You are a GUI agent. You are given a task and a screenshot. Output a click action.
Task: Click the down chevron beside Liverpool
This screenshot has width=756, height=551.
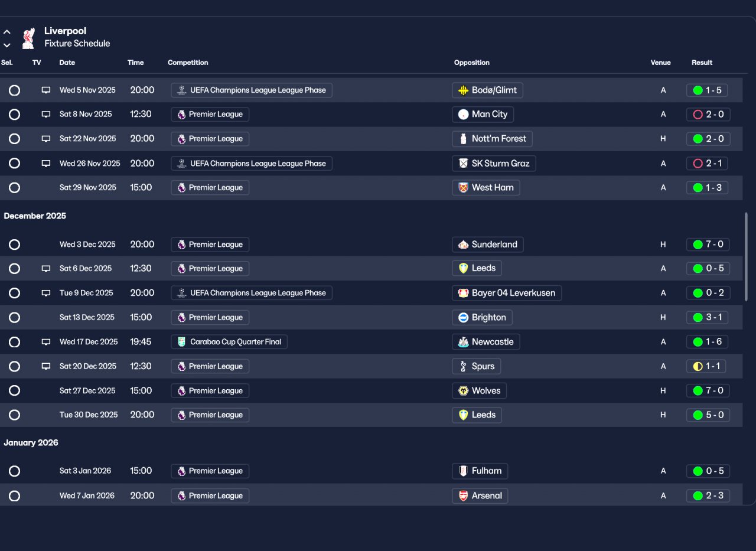pyautogui.click(x=6, y=45)
